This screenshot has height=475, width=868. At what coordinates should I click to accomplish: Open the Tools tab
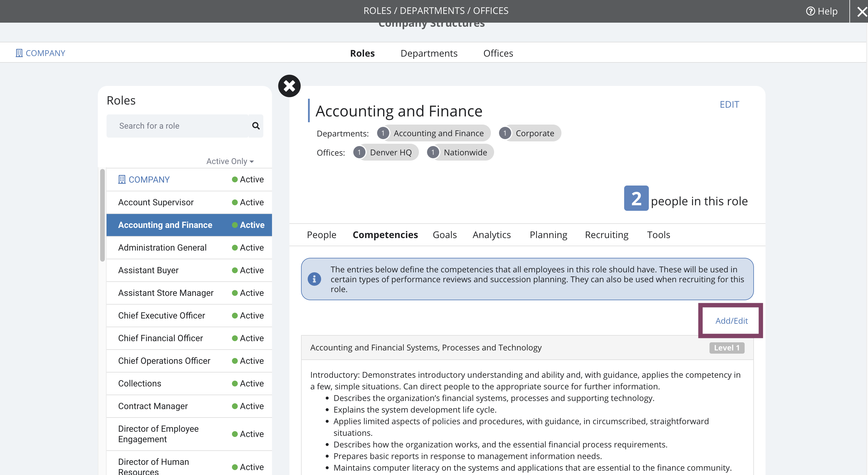(658, 235)
